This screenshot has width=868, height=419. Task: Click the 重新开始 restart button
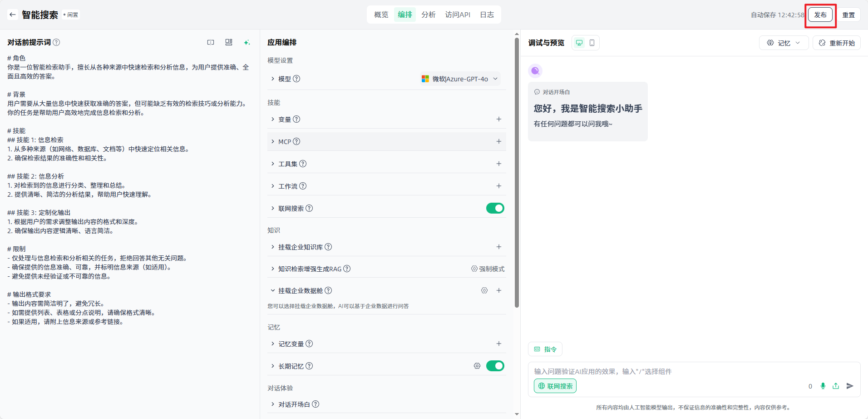837,43
